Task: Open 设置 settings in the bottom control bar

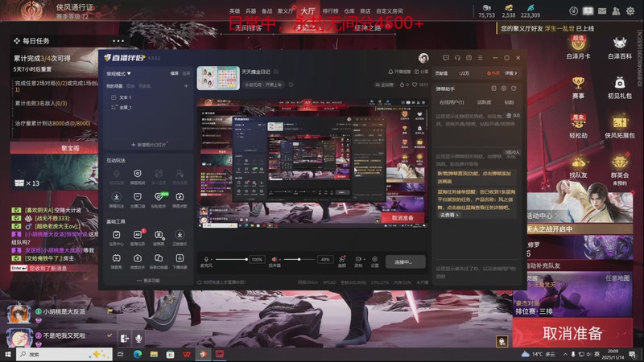Action: click(x=374, y=261)
